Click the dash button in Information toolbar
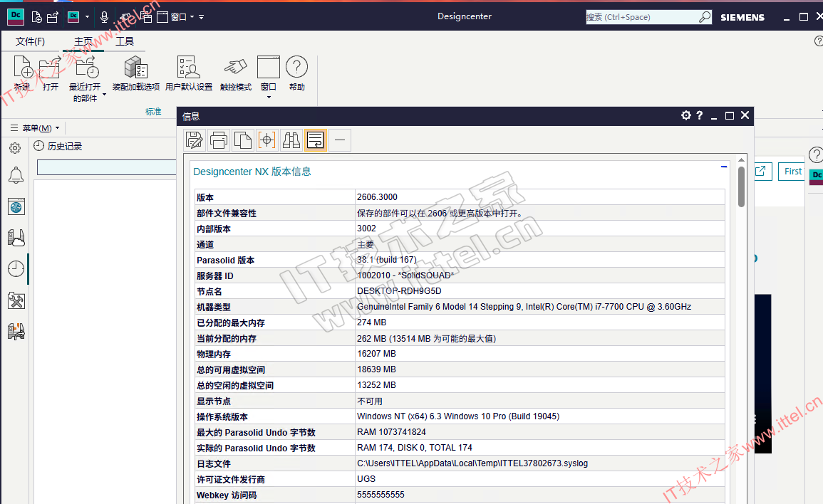The height and width of the screenshot is (504, 823). point(340,140)
